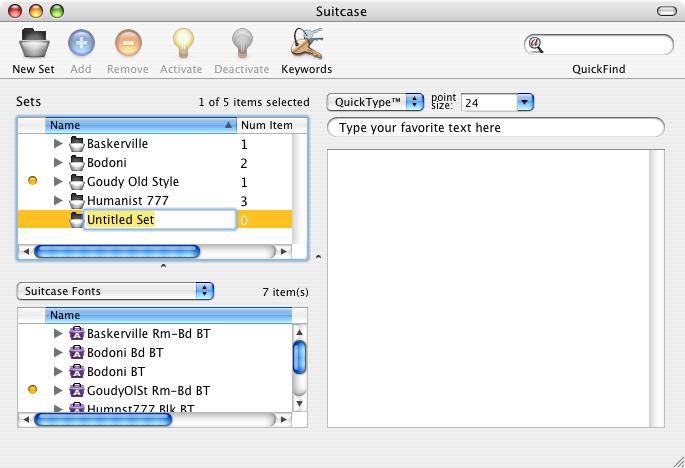
Task: Expand the Bodoni BT font
Action: [58, 371]
